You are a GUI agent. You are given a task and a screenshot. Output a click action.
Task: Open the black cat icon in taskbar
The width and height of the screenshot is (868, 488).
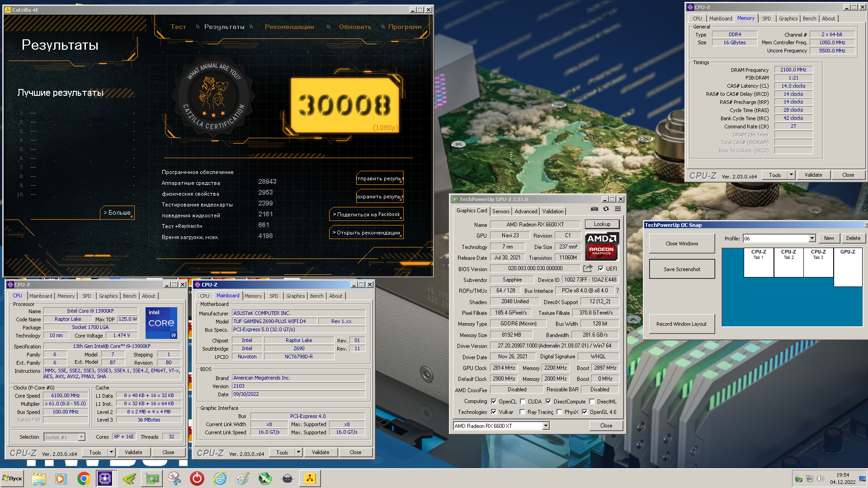[288, 479]
